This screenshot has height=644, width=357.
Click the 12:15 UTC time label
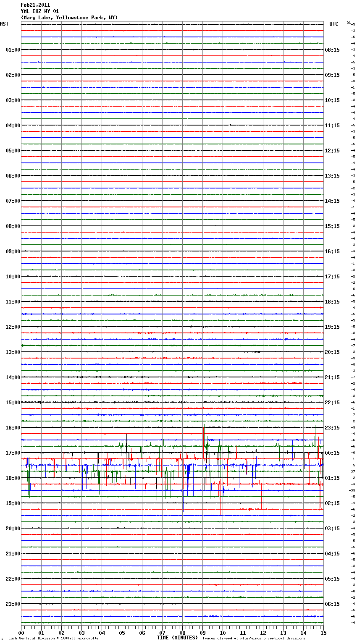tap(332, 151)
